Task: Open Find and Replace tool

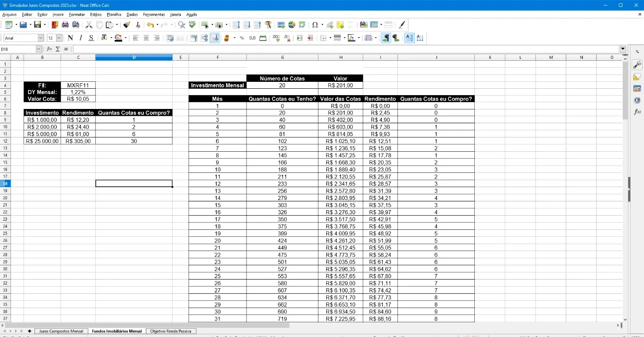Action: [182, 25]
